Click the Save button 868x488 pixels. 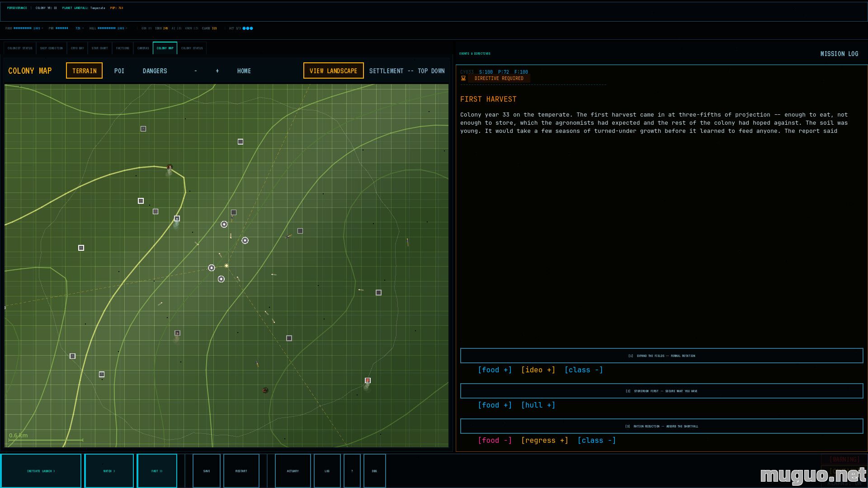(x=207, y=471)
